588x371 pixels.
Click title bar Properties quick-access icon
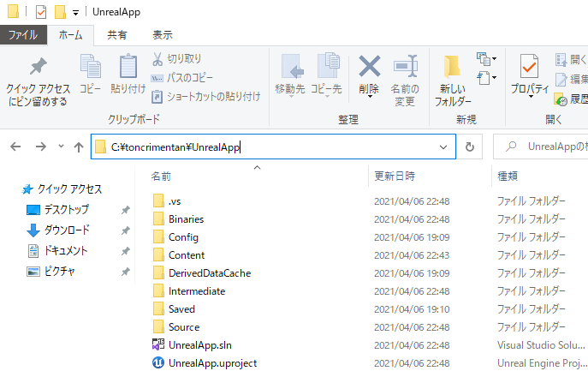(x=41, y=12)
